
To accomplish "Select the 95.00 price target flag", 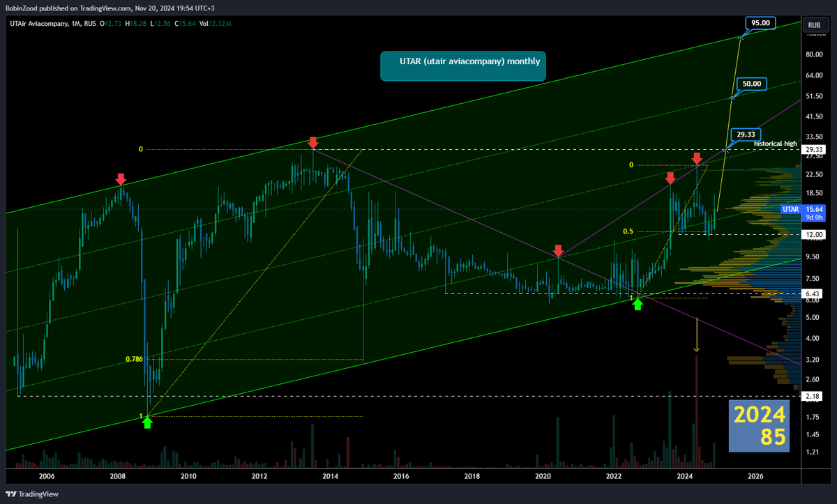I will click(x=760, y=23).
